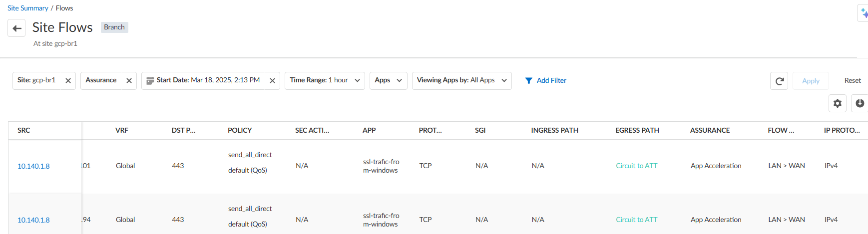Screen dimensions: 868x234
Task: Open table column settings gear
Action: 838,103
